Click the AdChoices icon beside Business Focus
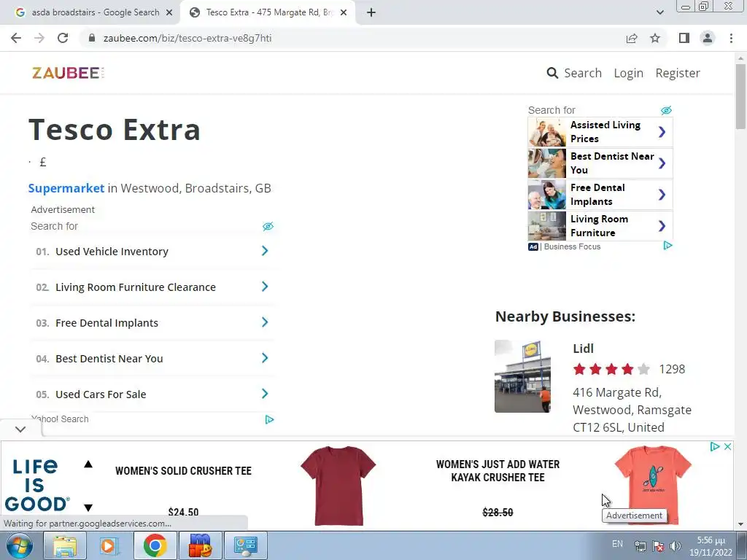The width and height of the screenshot is (747, 560). coord(668,246)
